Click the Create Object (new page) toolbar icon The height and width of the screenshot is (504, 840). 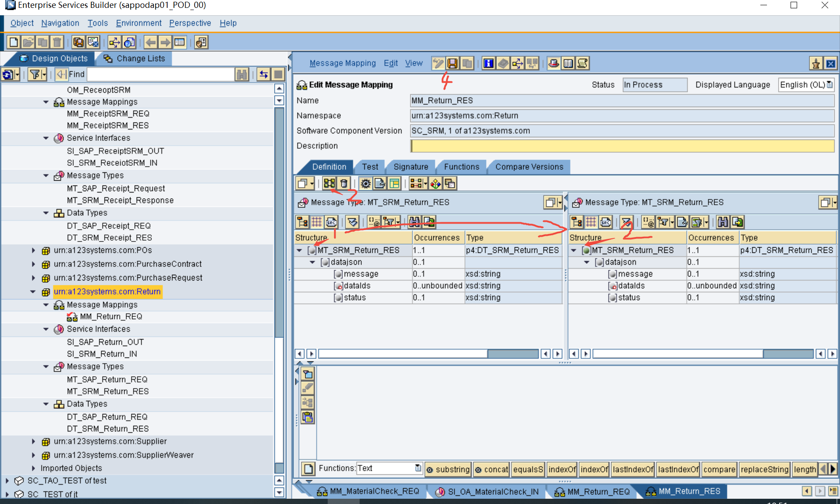(x=14, y=42)
